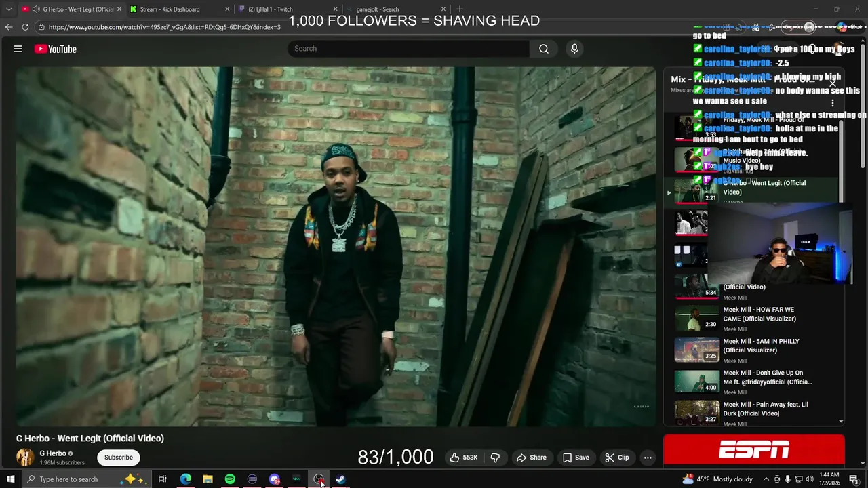Open the taskbar clock showing 1:44 AM

click(829, 479)
